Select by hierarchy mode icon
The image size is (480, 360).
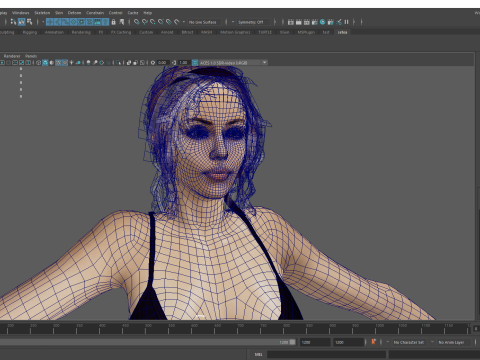point(13,22)
